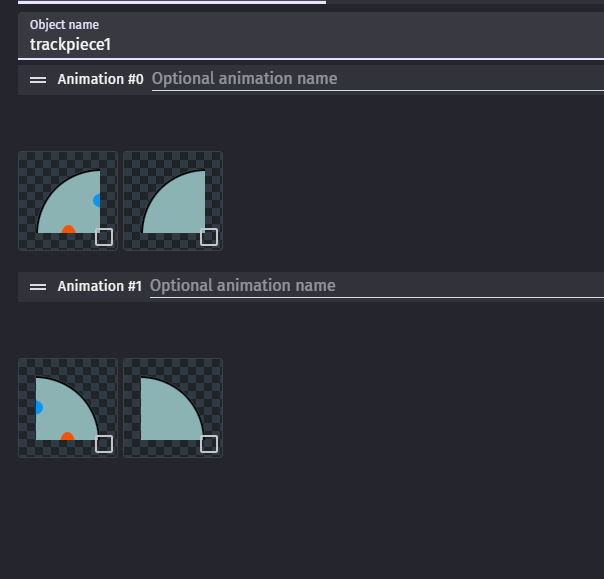The height and width of the screenshot is (579, 604).
Task: Check first frame checkbox in Animation #1
Action: (104, 444)
